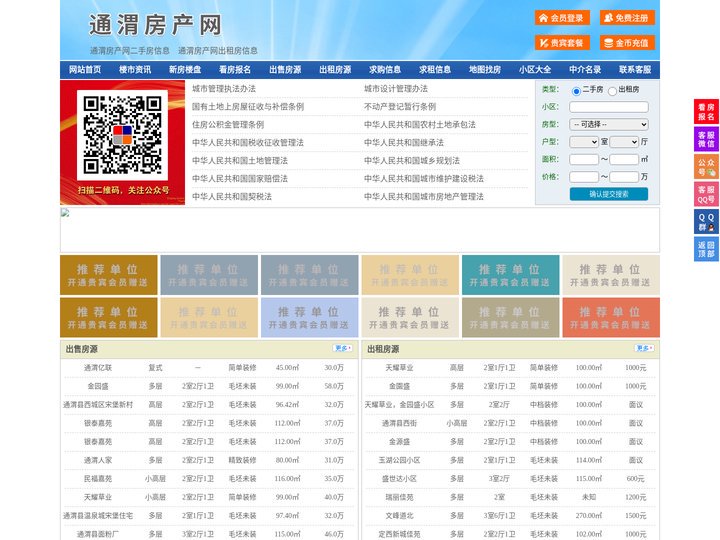
Task: Open the 玉湖公园小区 rental listing
Action: pyautogui.click(x=399, y=460)
